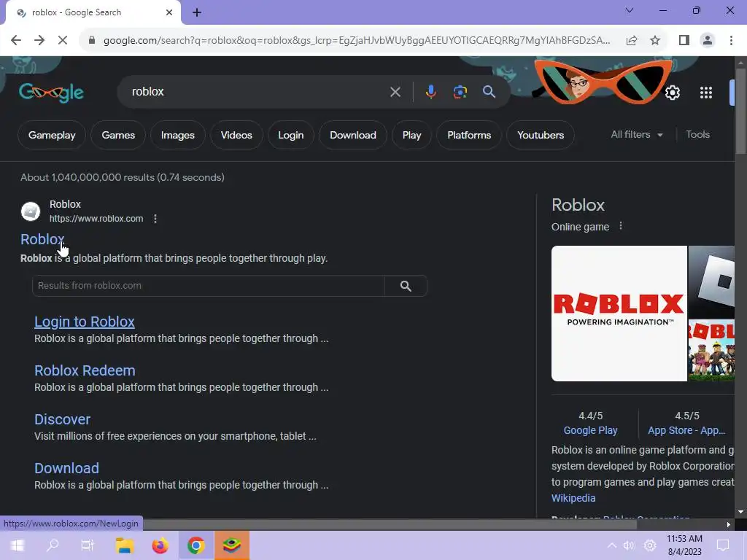This screenshot has height=560, width=747.
Task: Search by image with Google Lens
Action: 460,91
